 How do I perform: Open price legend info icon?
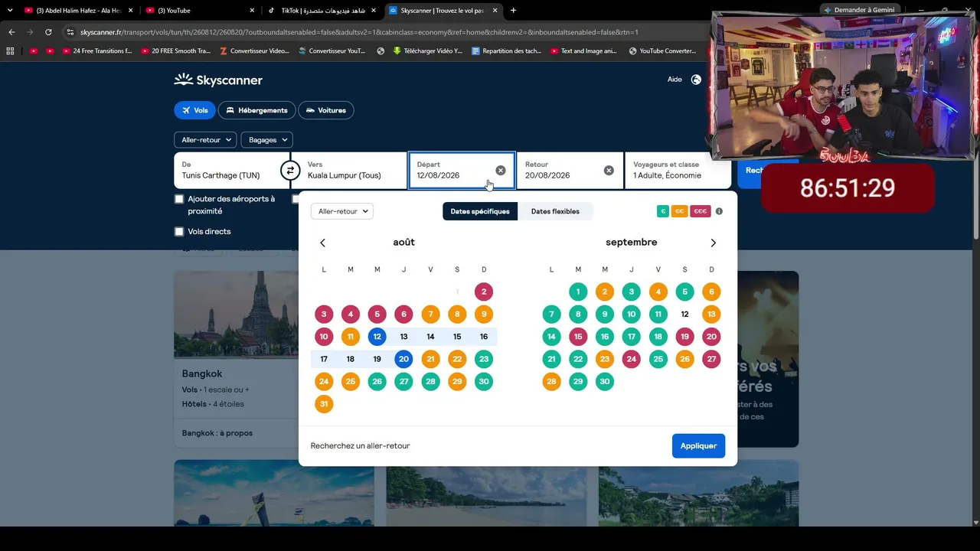pyautogui.click(x=719, y=211)
